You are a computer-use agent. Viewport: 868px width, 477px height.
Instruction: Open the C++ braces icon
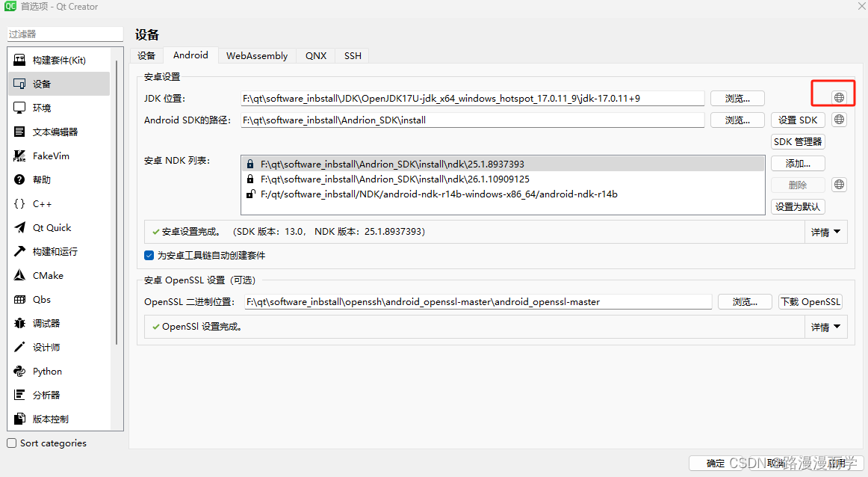[x=19, y=203]
